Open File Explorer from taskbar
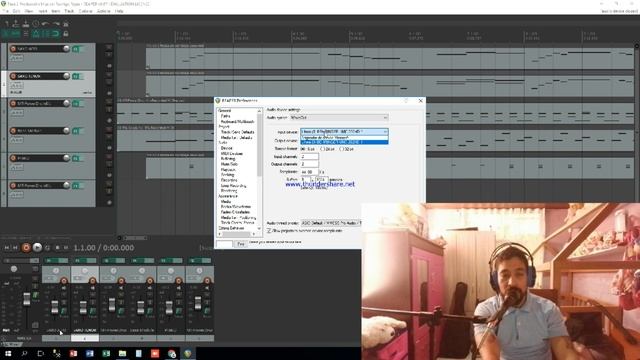This screenshot has height=360, width=640. [x=122, y=353]
